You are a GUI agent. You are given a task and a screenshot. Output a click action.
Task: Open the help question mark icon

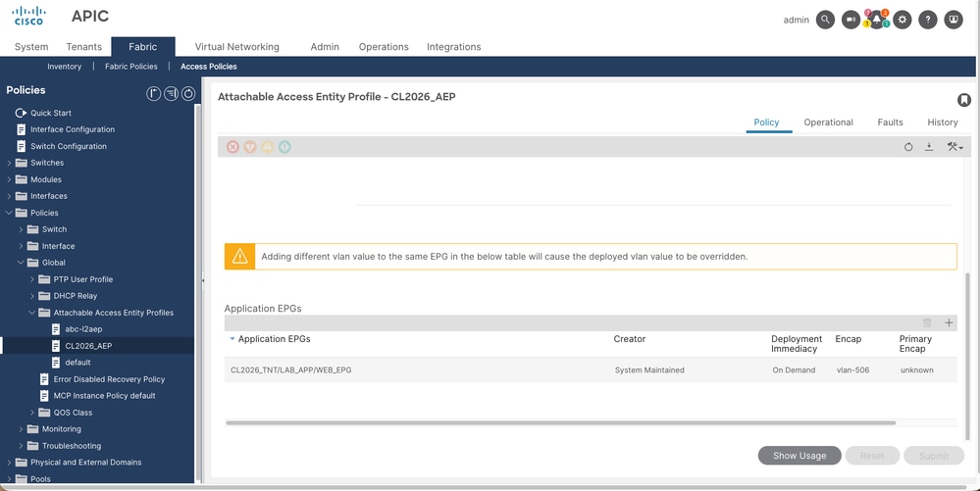point(928,20)
